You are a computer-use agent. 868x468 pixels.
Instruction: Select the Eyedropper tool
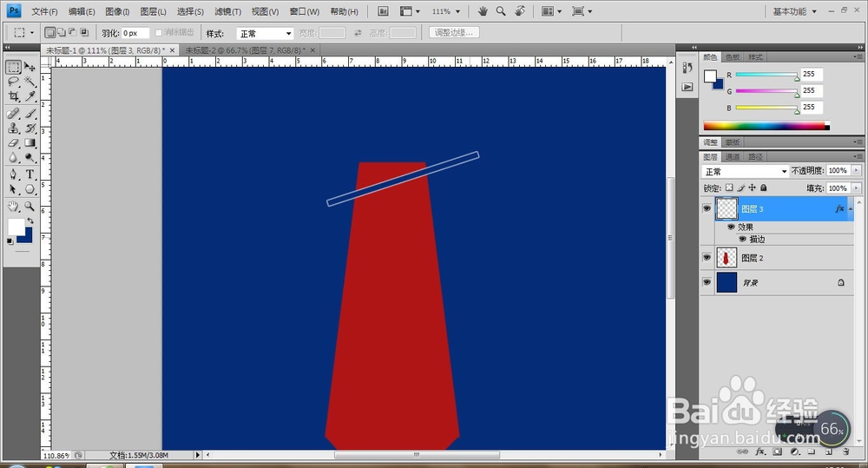click(30, 96)
